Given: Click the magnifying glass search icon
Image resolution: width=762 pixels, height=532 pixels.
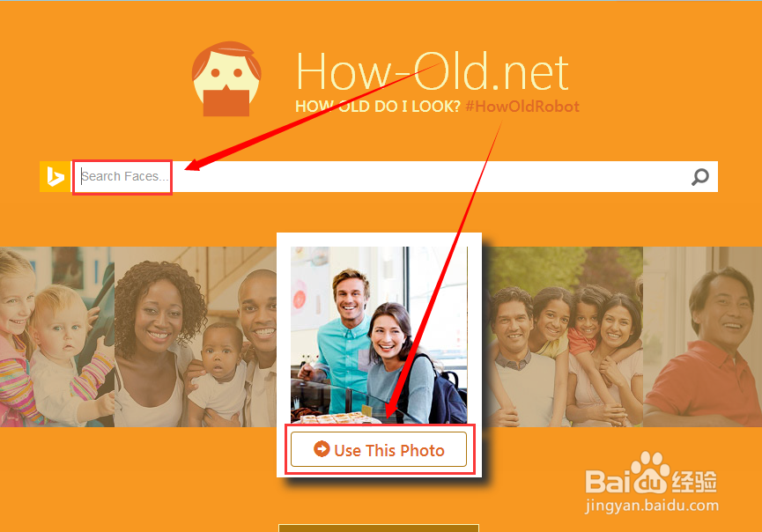Looking at the screenshot, I should point(699,177).
